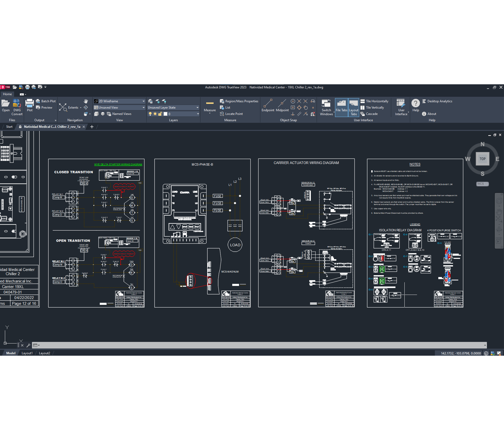504x440 pixels.
Task: Toggle the File Tabs button
Action: coord(341,107)
